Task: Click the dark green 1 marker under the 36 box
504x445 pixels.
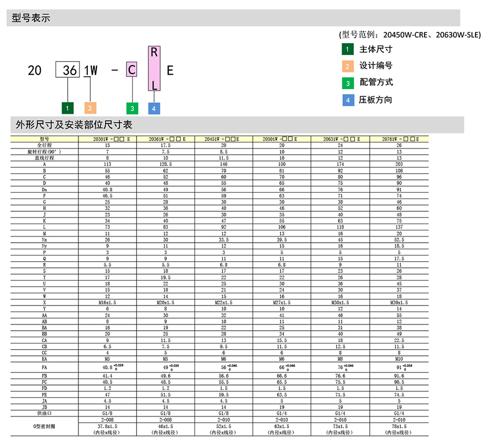Action: [x=67, y=108]
